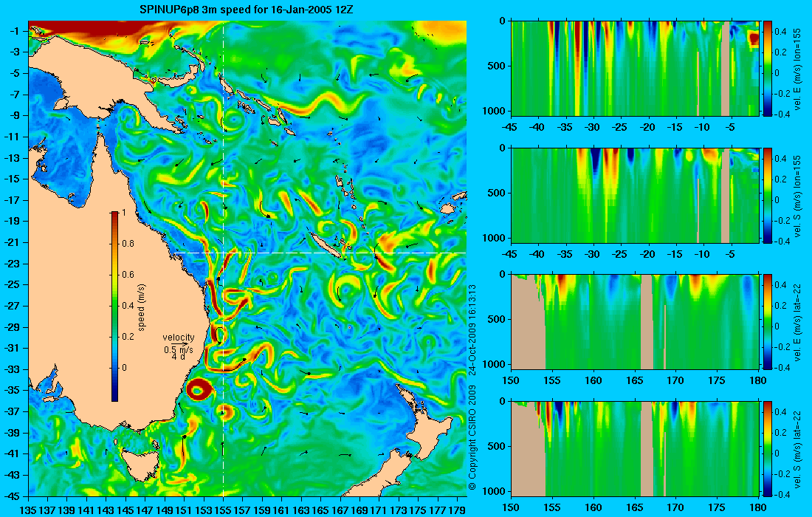Open the vel. E lon=155 section plot
Screen dimensions: 812x517
click(x=635, y=69)
